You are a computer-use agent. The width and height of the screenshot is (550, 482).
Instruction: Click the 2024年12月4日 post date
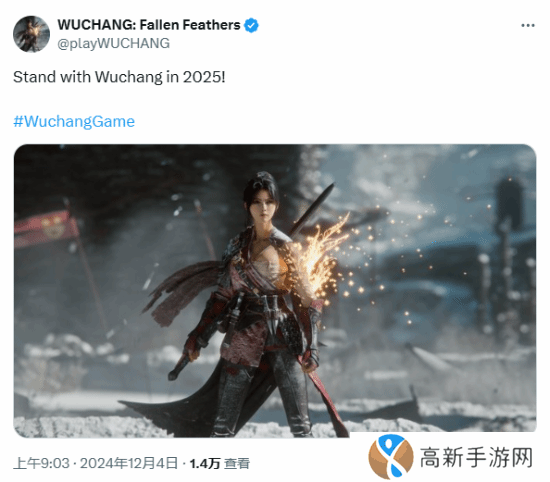pyautogui.click(x=129, y=463)
